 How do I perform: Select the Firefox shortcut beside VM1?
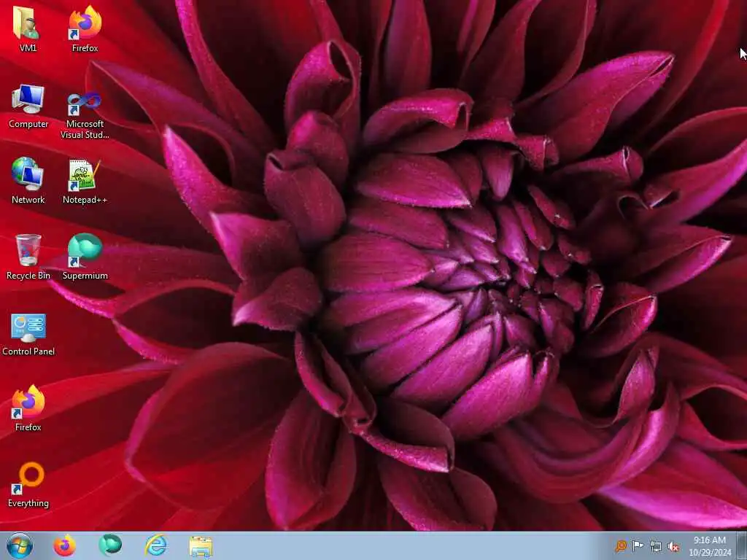coord(85,28)
